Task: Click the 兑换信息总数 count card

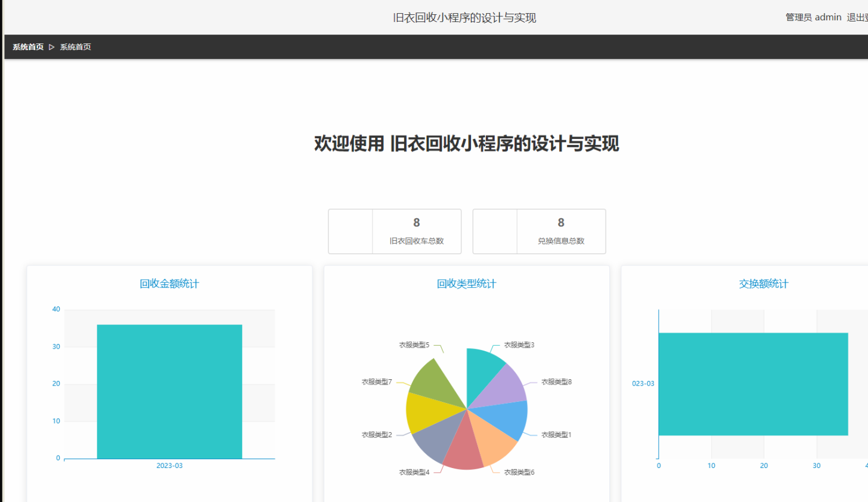Action: (x=539, y=231)
